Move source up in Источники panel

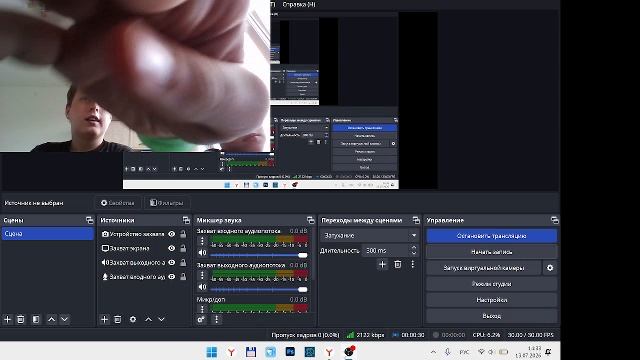149,319
